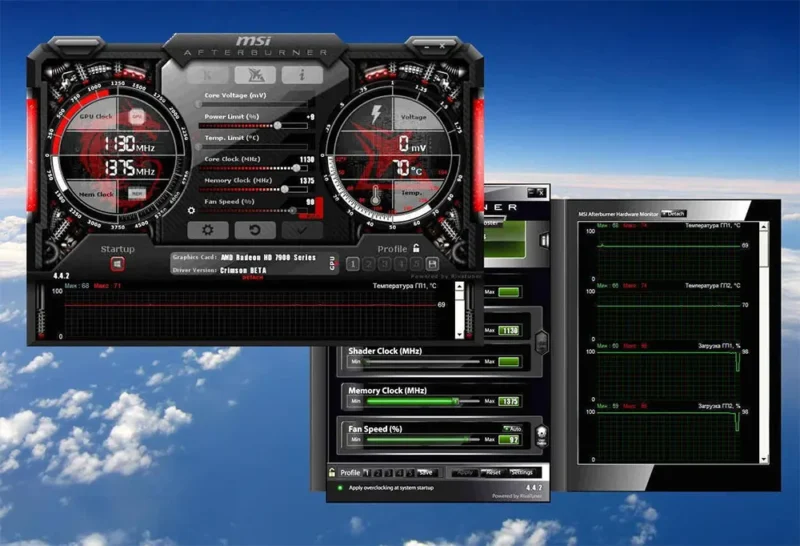Save profile using the floppy disk icon
Screen dimensions: 800x546
tap(432, 264)
